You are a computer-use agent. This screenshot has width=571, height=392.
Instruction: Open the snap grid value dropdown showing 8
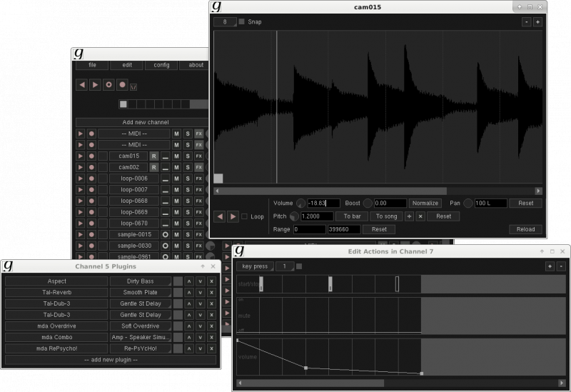pos(225,22)
